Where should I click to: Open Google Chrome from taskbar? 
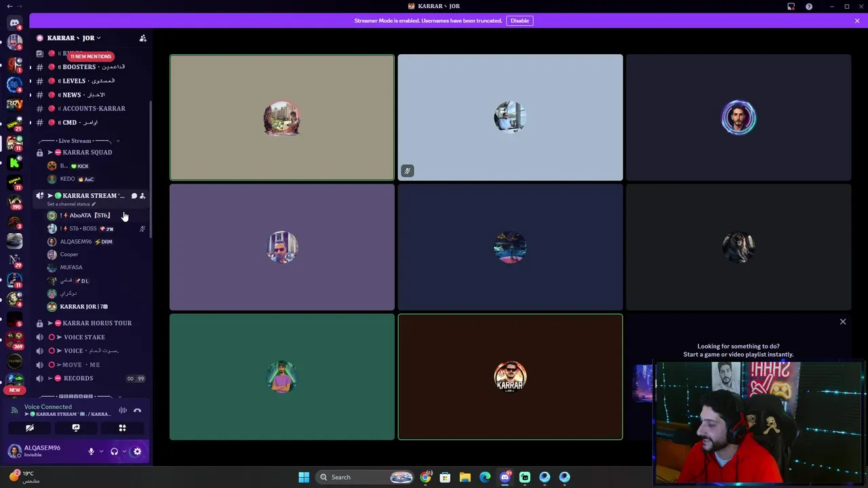(425, 477)
